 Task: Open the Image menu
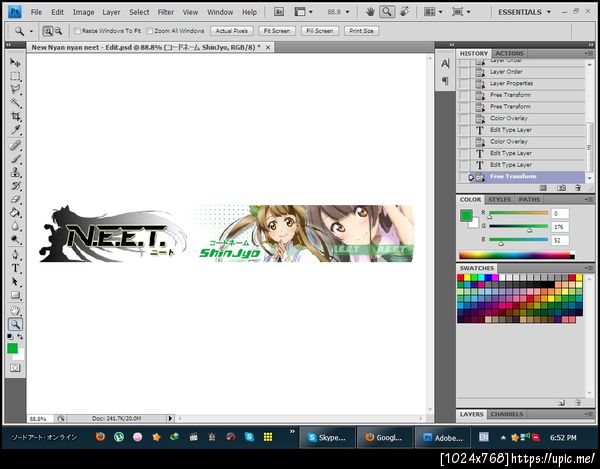click(x=83, y=12)
